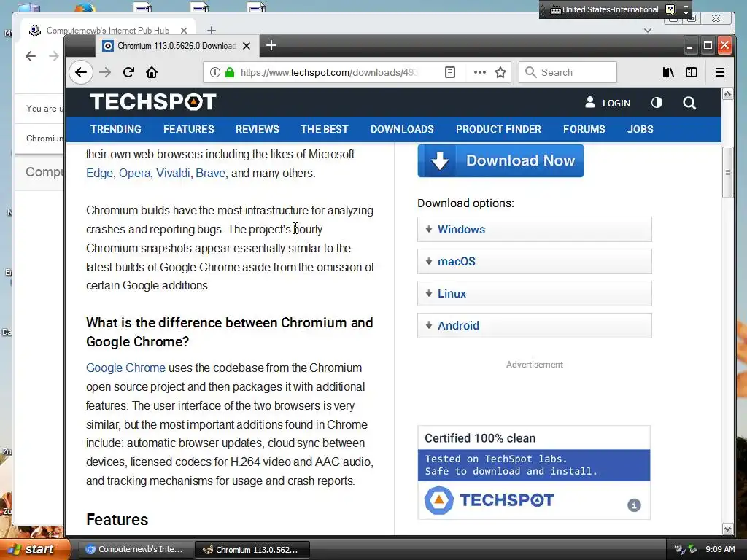This screenshot has height=560, width=747.
Task: Open the FEATURES menu item
Action: (x=189, y=130)
